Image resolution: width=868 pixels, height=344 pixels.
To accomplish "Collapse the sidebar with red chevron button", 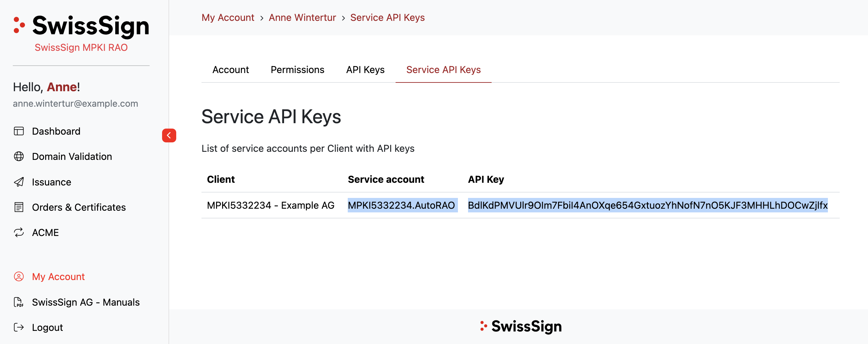I will pos(169,135).
